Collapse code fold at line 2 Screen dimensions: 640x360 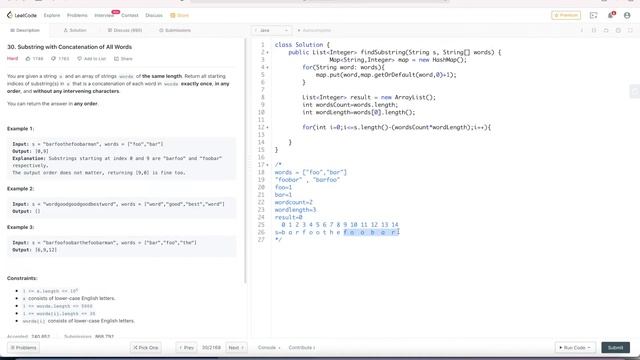coord(267,53)
